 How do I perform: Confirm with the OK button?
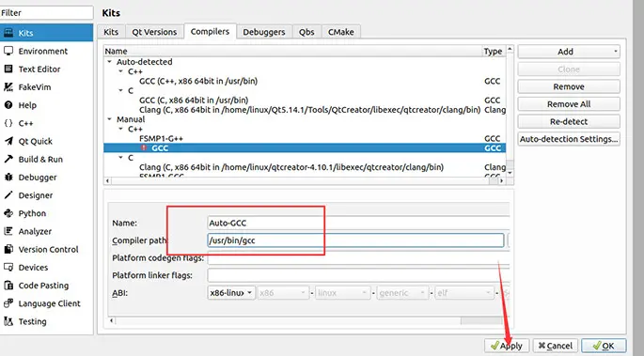(604, 346)
